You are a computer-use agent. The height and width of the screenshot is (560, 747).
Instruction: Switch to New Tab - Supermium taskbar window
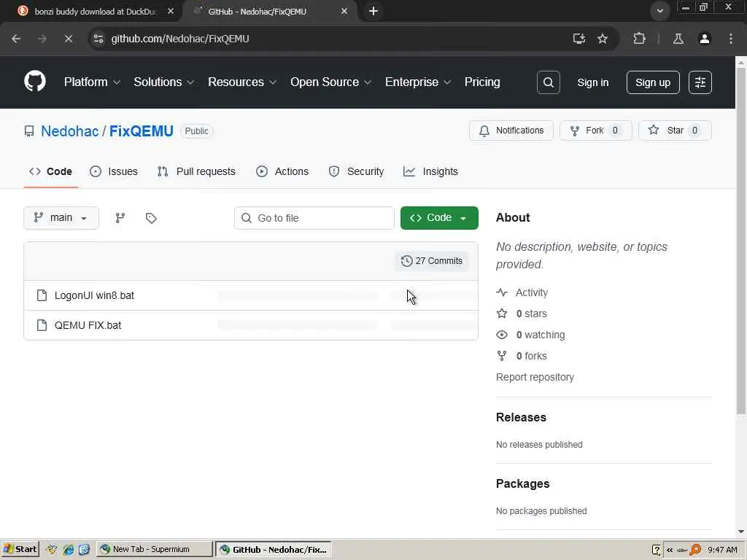(155, 549)
